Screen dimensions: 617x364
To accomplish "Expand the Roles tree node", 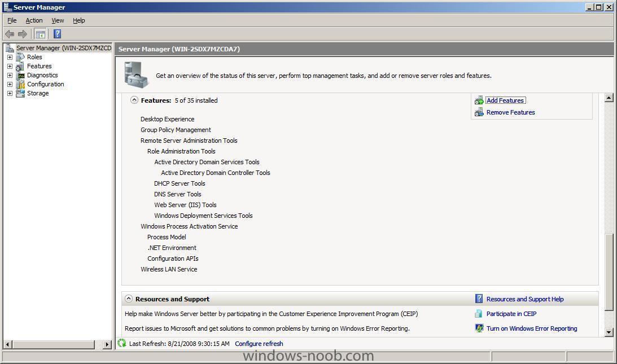I will pyautogui.click(x=10, y=57).
